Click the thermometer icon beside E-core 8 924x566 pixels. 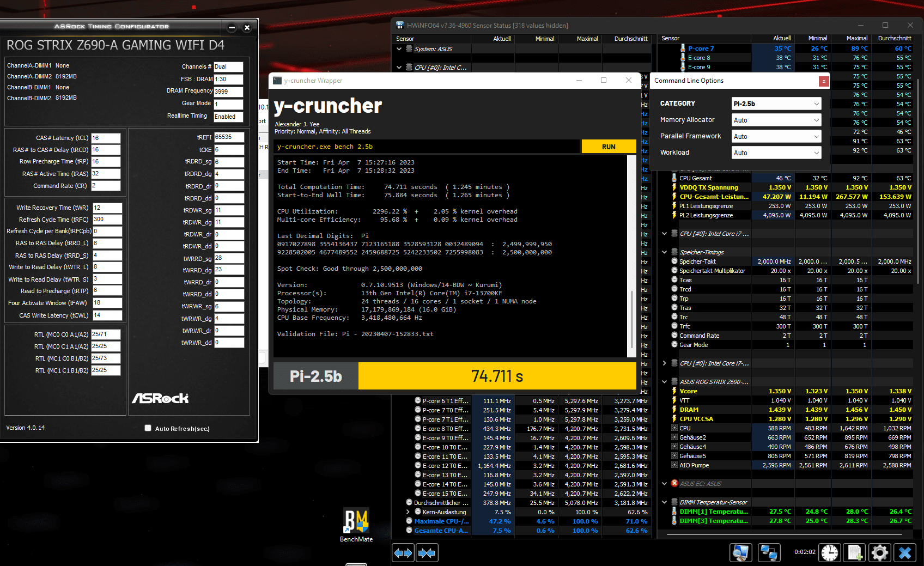tap(683, 58)
